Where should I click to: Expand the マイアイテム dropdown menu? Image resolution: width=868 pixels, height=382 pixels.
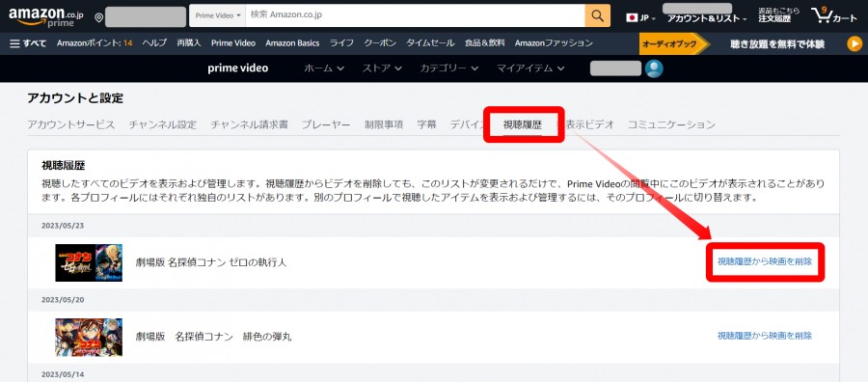click(530, 68)
